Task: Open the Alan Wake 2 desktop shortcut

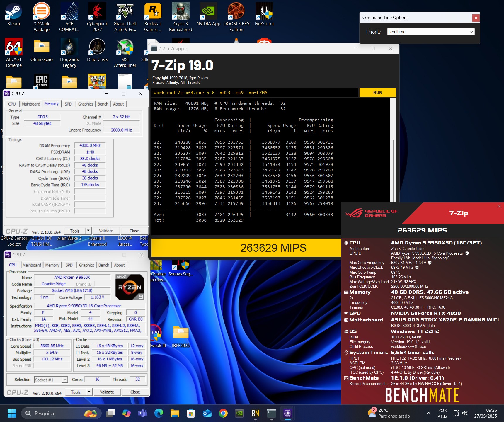Action: pyautogui.click(x=69, y=238)
